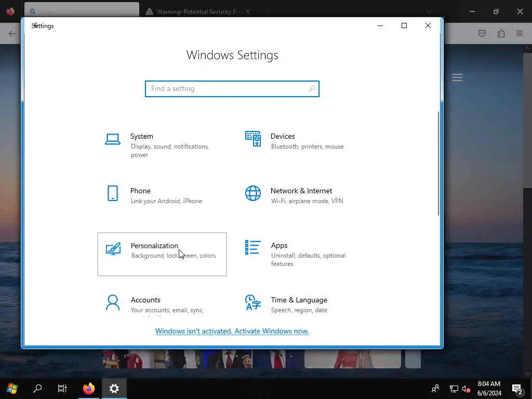Screen dimensions: 532x399
Task: Click 'Bluetooth, printers, mouse' description
Action: [308, 147]
